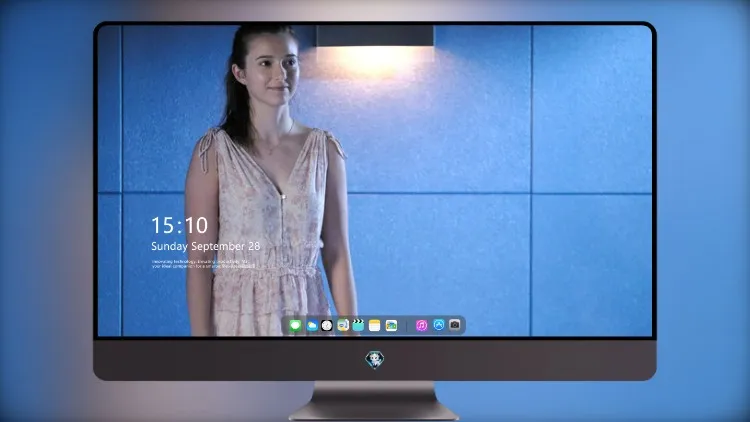Click the Sunday September 28 date text
The height and width of the screenshot is (422, 750).
[x=206, y=246]
